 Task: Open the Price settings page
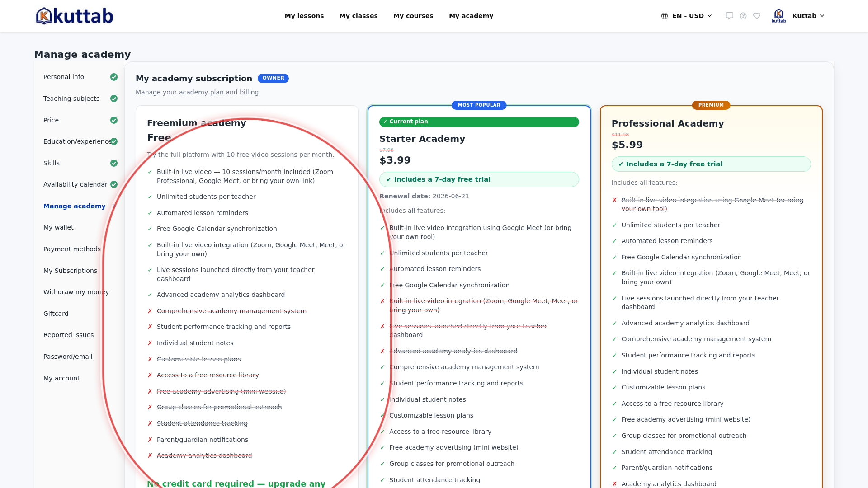pyautogui.click(x=51, y=120)
